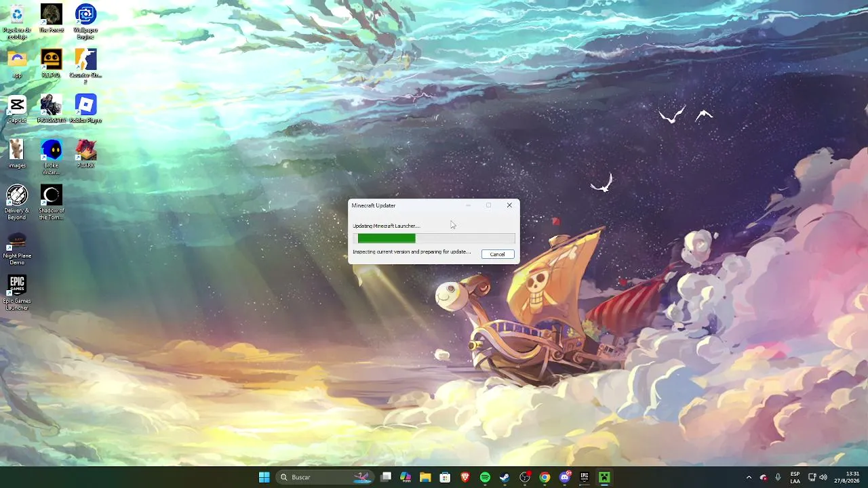Select the Wallpaper Engine desktop shortcut
Image resolution: width=868 pixels, height=488 pixels.
pyautogui.click(x=85, y=22)
